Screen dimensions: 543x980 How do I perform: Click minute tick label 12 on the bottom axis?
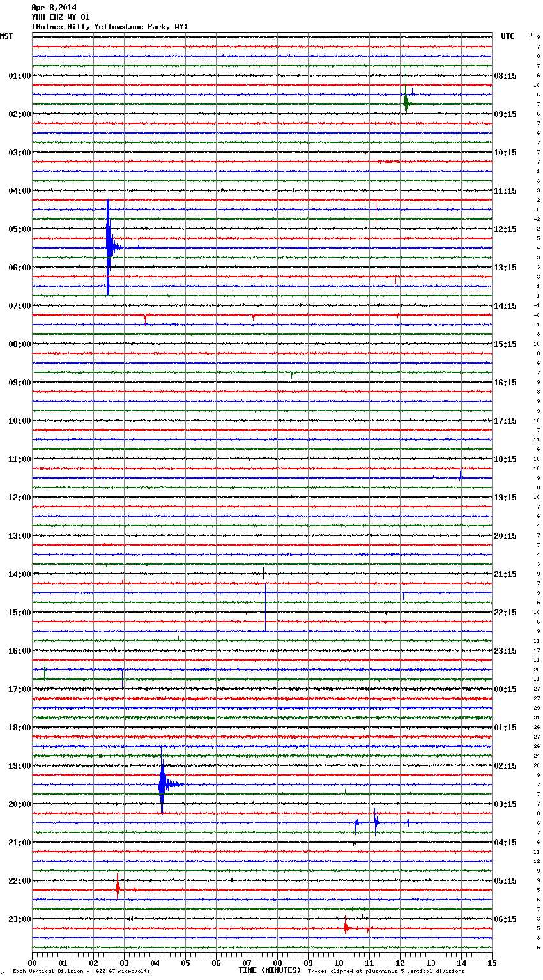(400, 963)
